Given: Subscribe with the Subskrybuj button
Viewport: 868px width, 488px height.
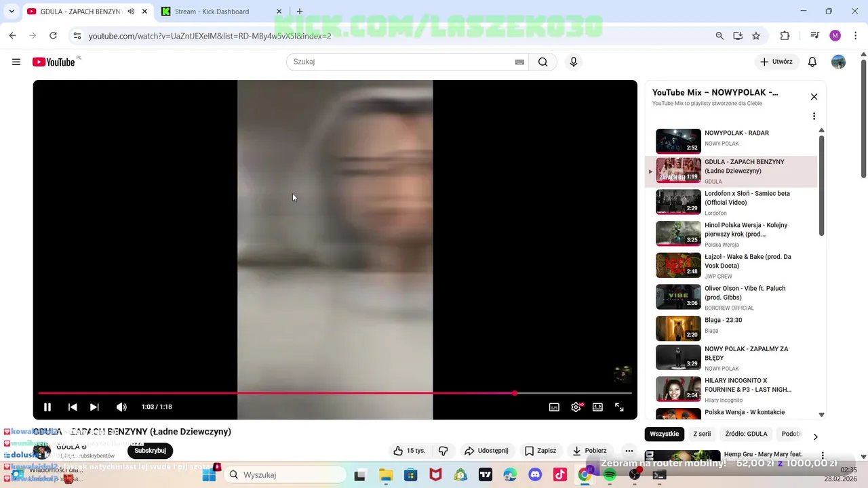Looking at the screenshot, I should (151, 451).
